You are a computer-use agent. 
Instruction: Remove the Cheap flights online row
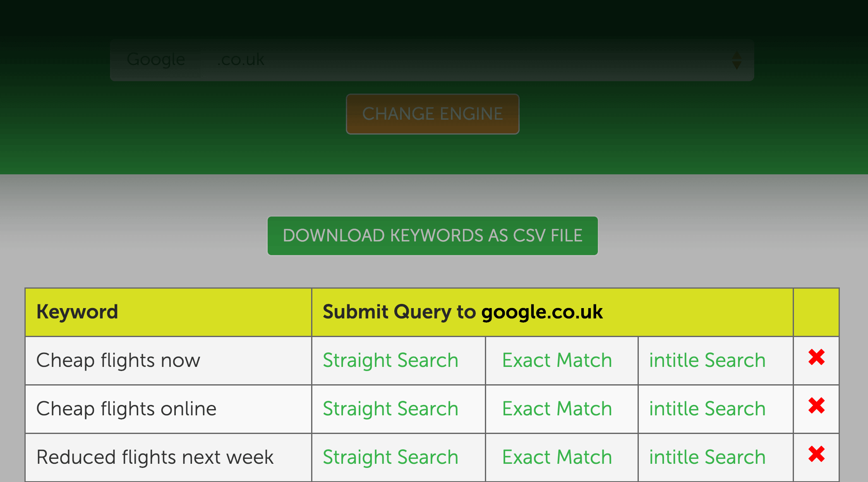point(816,406)
